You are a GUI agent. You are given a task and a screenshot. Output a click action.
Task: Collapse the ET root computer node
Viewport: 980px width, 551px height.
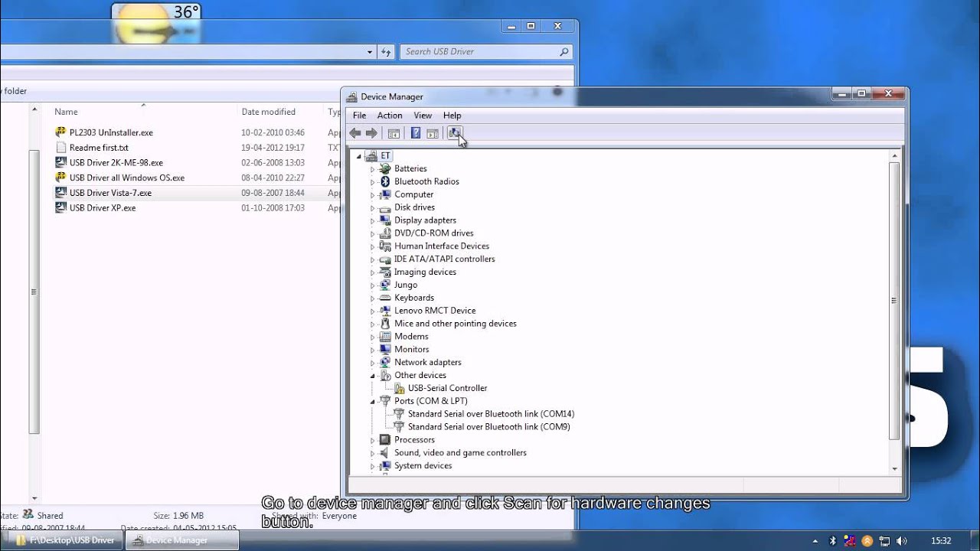point(360,155)
